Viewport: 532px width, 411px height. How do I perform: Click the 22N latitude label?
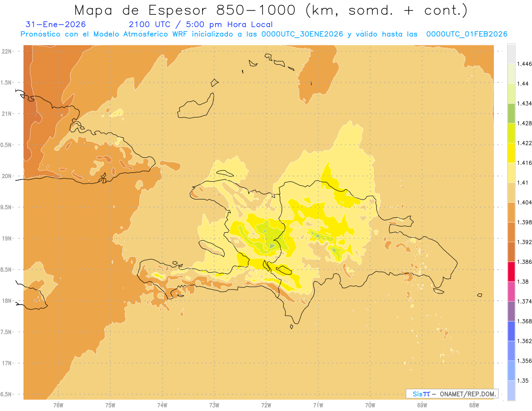pos(7,51)
